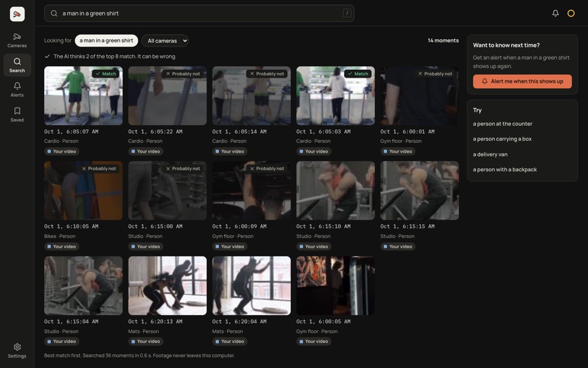Click Match badge on 6:05:07 AM clip
This screenshot has width=588, height=368.
106,74
